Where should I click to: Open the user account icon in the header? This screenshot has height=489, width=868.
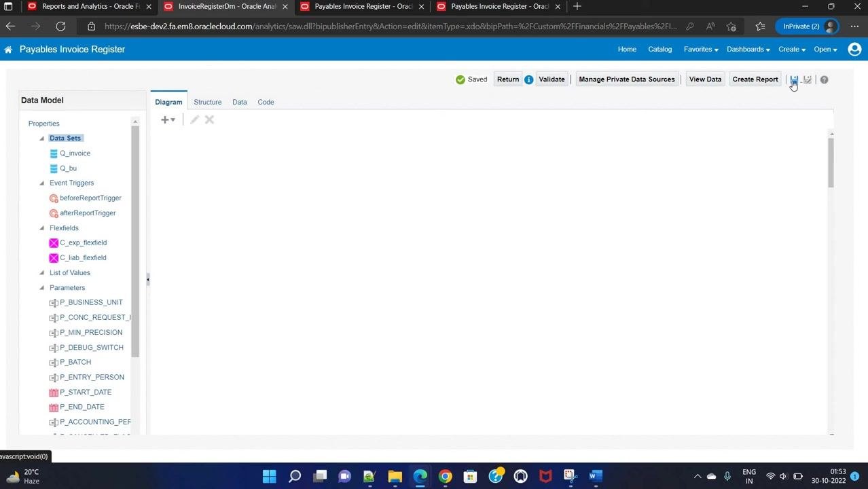click(x=854, y=49)
